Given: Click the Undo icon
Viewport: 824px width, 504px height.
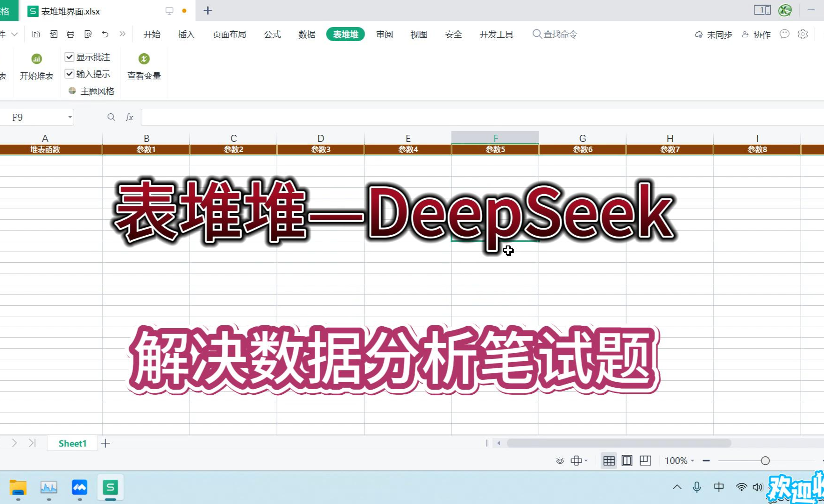Looking at the screenshot, I should click(x=105, y=34).
